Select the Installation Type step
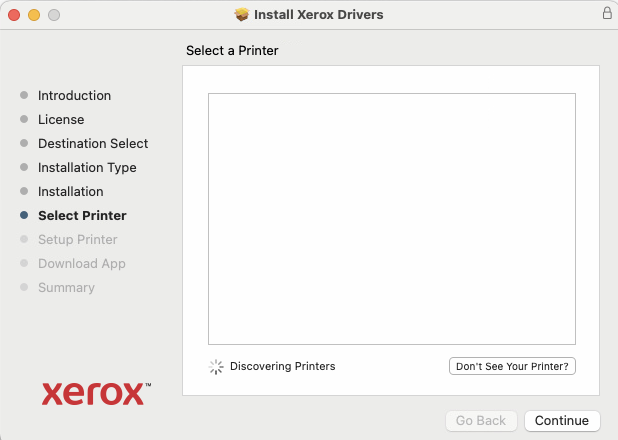 87,168
